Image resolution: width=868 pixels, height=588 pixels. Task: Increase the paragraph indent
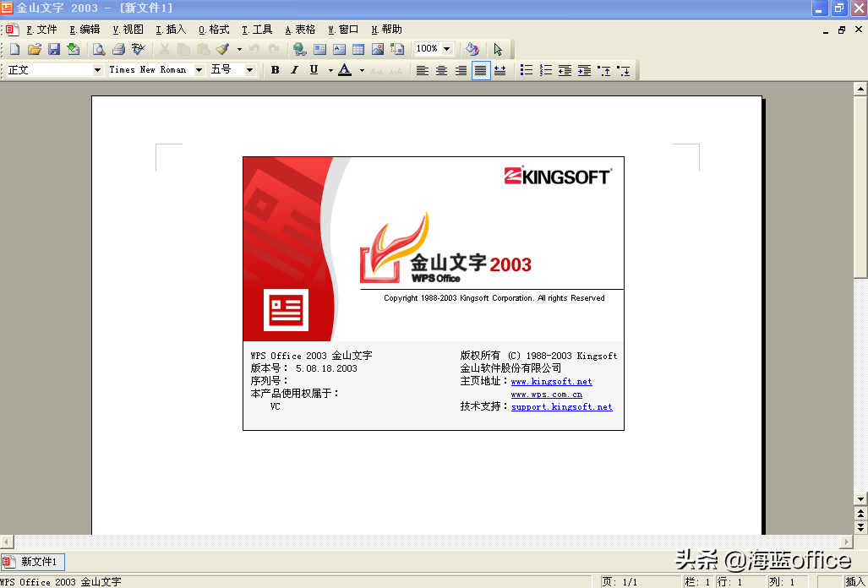(585, 70)
